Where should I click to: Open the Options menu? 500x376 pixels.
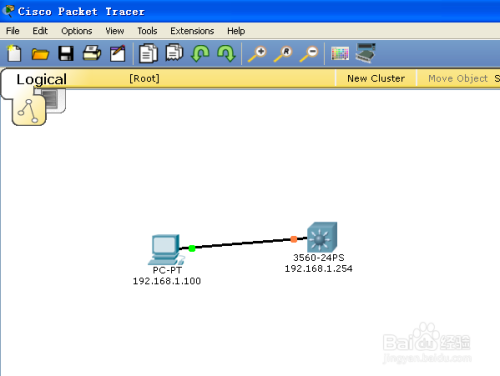77,31
